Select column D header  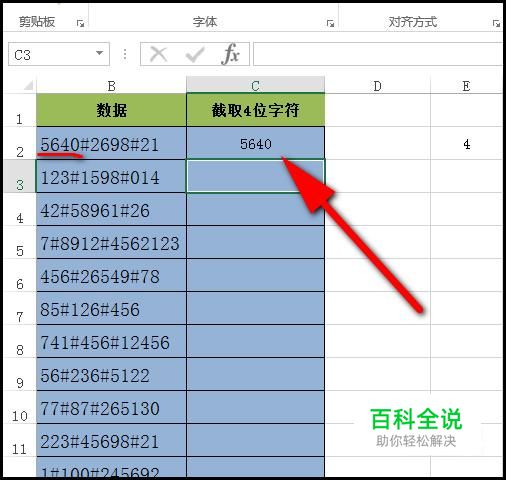377,85
